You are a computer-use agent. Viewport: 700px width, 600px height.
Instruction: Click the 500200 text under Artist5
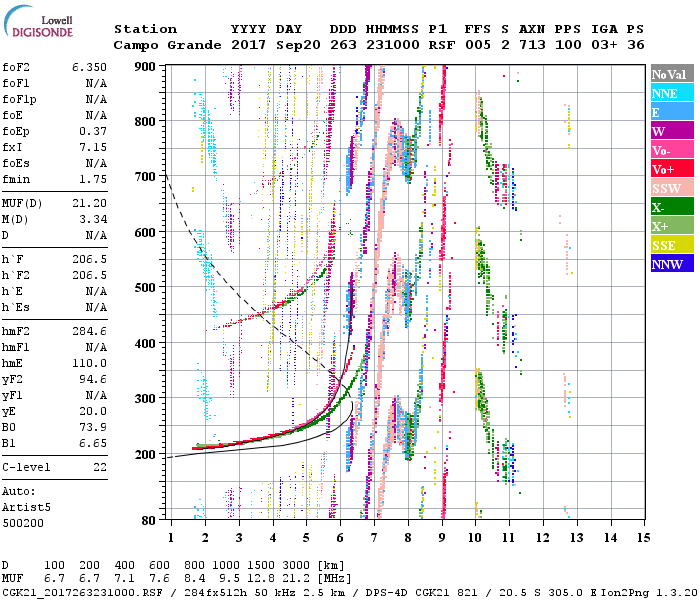point(23,523)
